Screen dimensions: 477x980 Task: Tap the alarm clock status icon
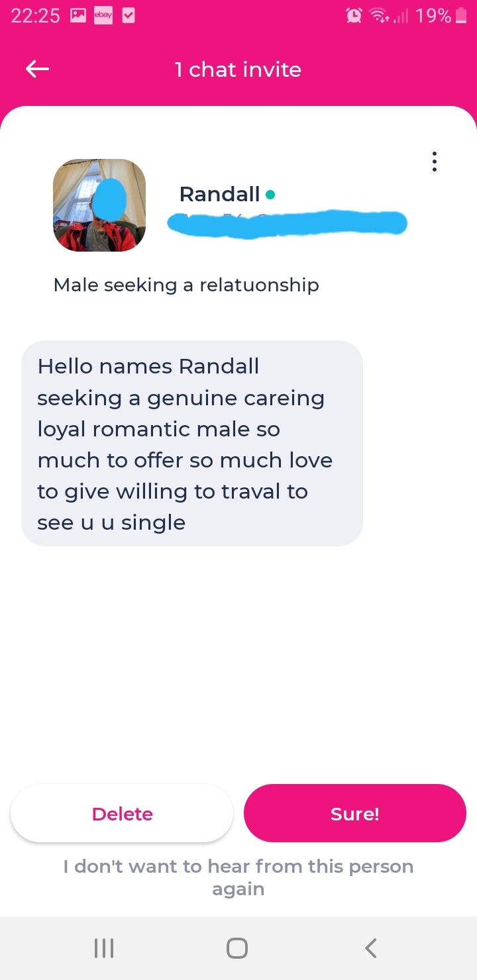click(x=354, y=16)
